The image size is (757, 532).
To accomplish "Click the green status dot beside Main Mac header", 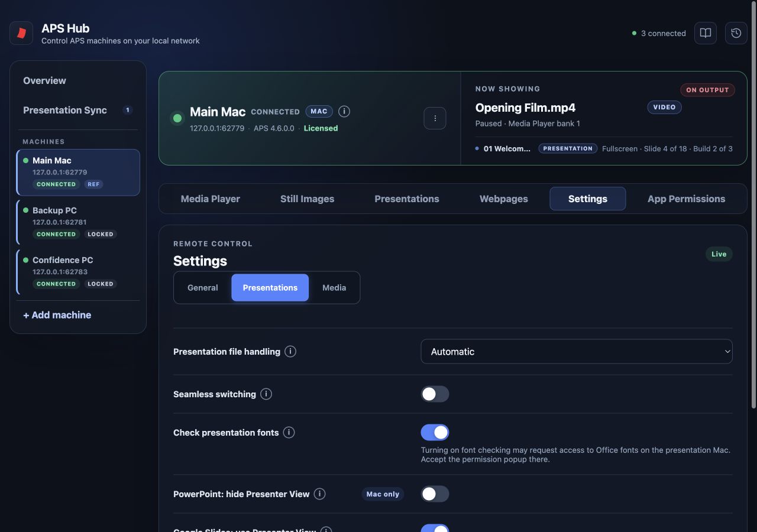I will (177, 118).
